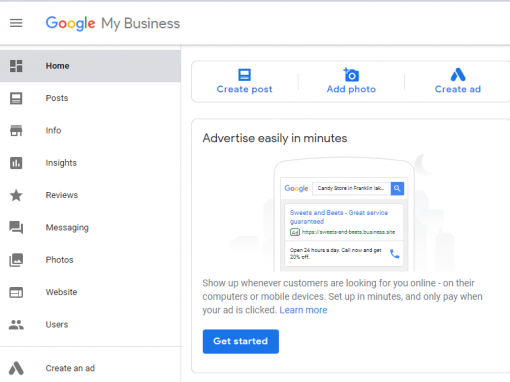Click the Create post card icon
The image size is (510, 382).
[x=244, y=75]
